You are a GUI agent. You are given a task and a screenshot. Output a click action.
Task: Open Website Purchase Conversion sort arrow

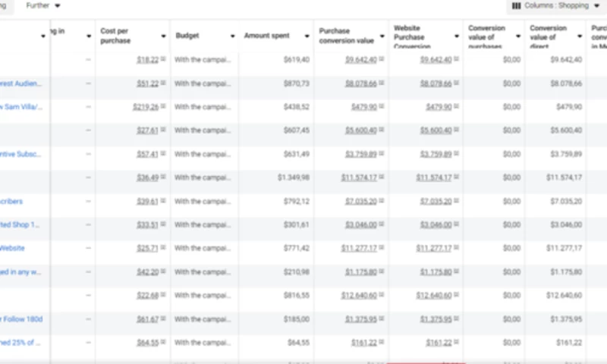pos(457,36)
